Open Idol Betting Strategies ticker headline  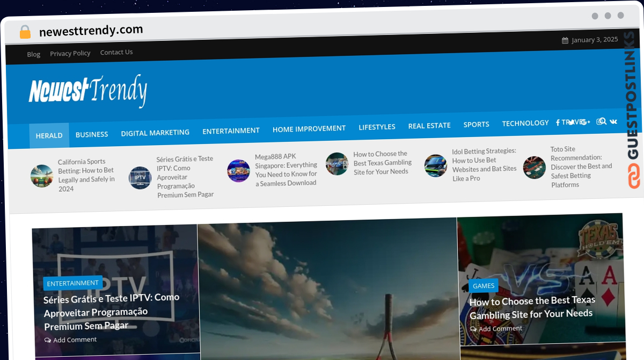point(484,164)
